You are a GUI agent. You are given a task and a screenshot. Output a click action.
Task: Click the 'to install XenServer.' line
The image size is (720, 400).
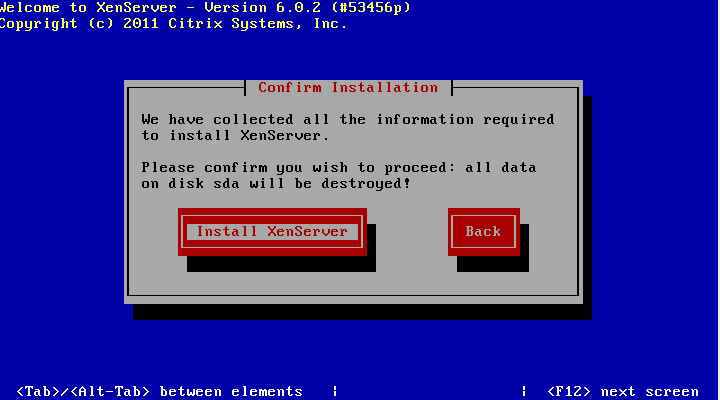235,135
